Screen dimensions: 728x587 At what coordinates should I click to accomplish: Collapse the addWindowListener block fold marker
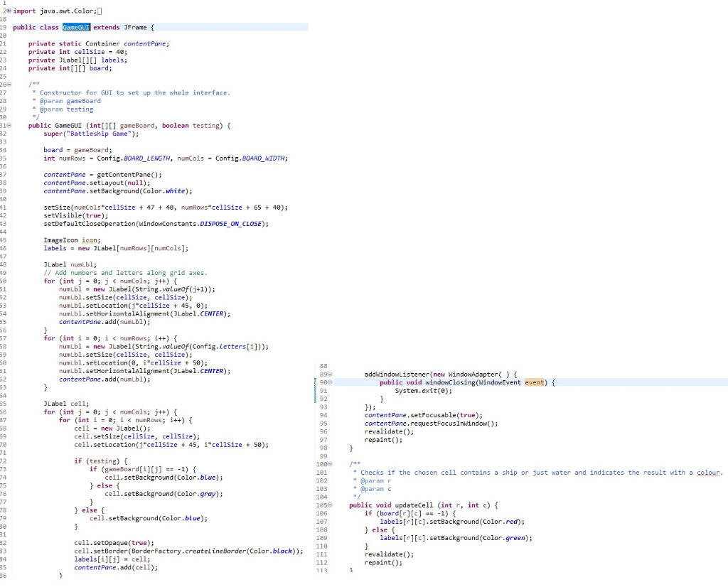point(330,374)
